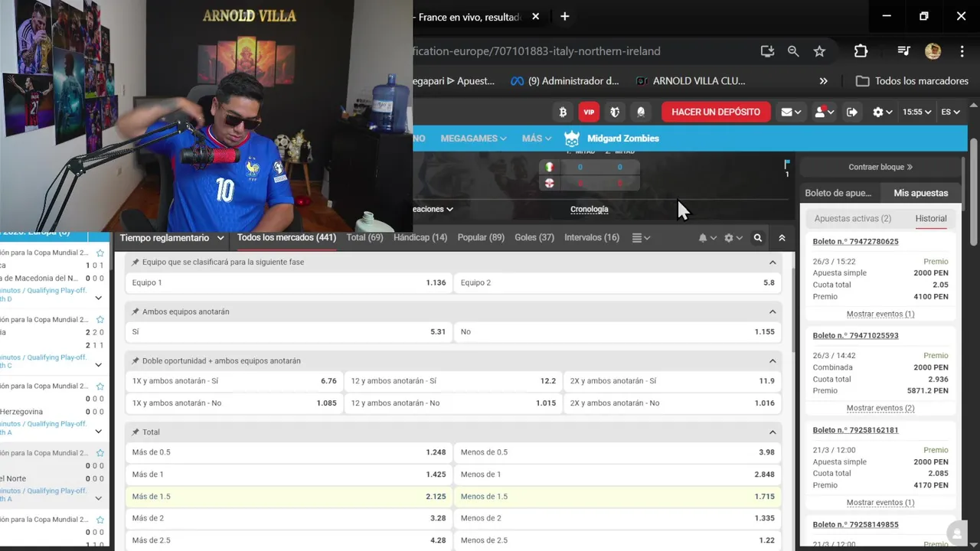
Task: Click the bull mascot promotions icon
Action: click(x=615, y=112)
